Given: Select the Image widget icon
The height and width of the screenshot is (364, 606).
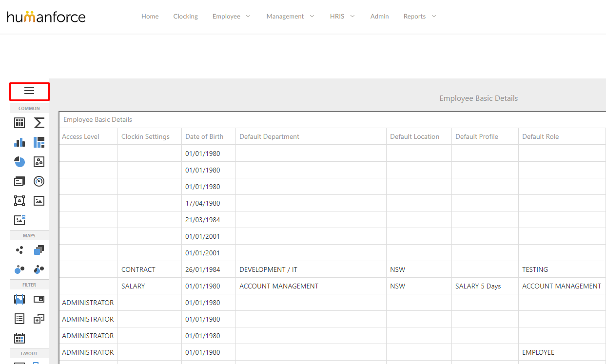Looking at the screenshot, I should click(39, 200).
